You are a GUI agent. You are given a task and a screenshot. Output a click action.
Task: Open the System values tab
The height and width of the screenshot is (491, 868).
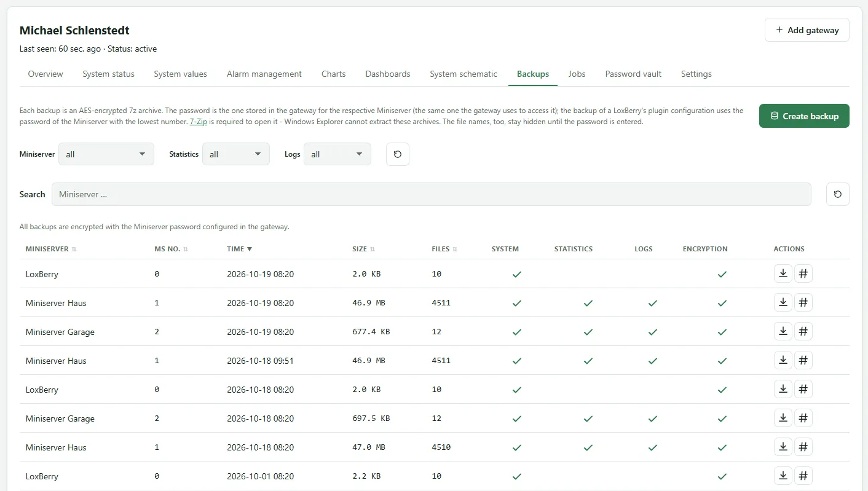(181, 74)
